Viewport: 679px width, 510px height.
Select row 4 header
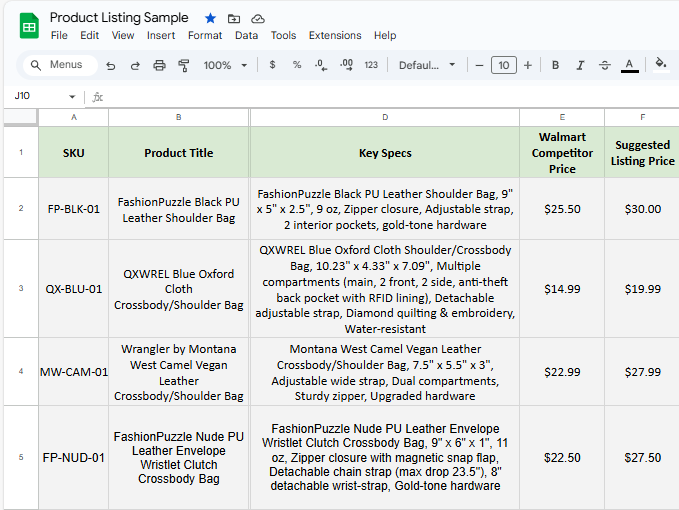tap(21, 371)
